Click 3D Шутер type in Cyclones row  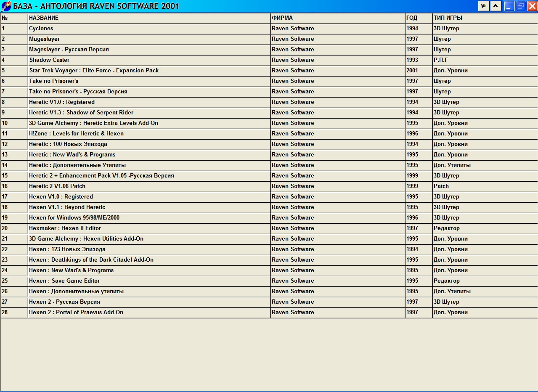[446, 29]
